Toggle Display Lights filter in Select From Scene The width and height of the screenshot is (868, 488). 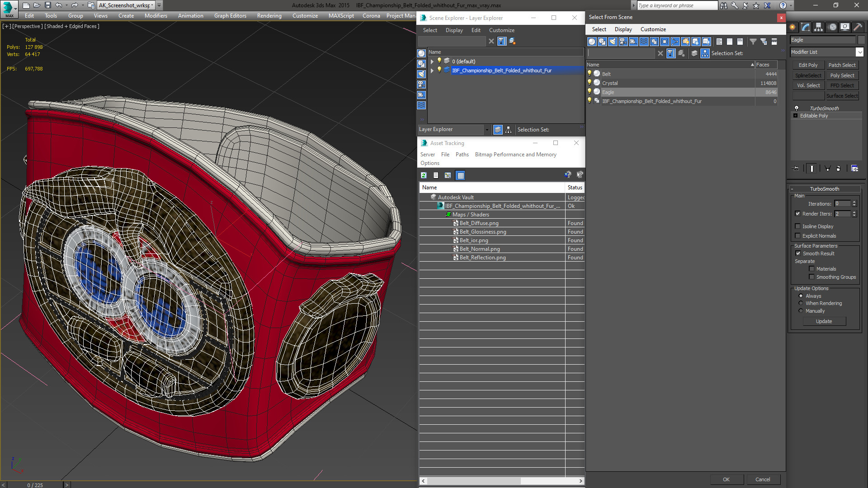coord(613,42)
